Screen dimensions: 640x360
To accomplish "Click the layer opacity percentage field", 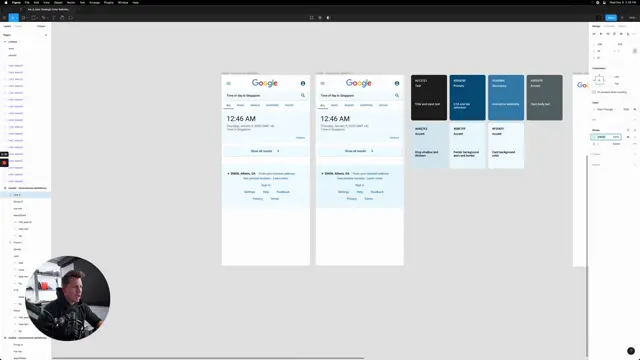I will click(x=626, y=109).
